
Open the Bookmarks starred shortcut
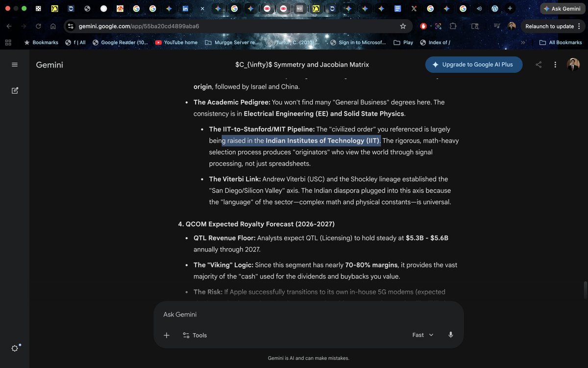click(x=41, y=43)
